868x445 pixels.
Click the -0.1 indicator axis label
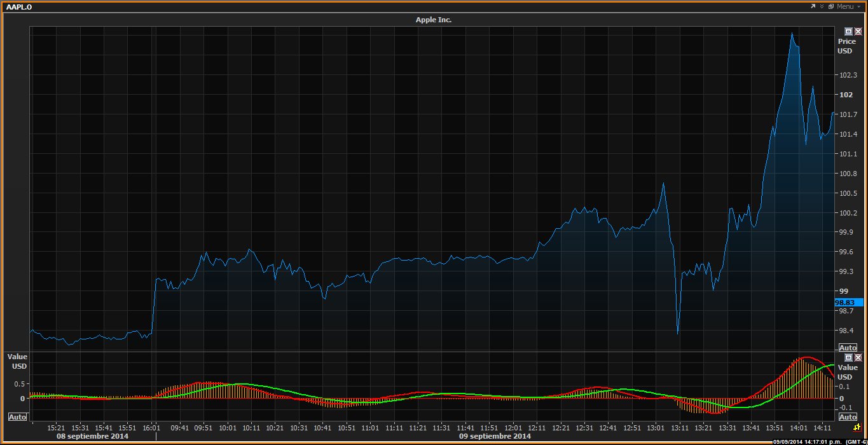coord(845,407)
